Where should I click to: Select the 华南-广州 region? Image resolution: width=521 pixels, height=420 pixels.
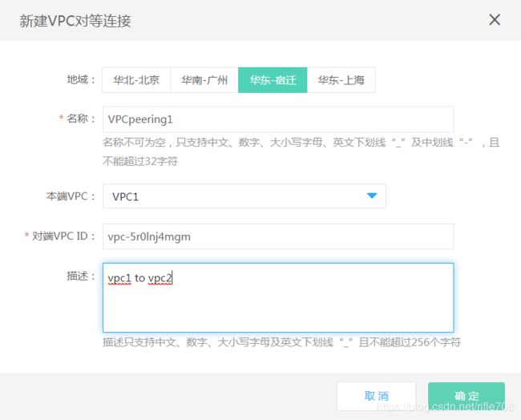pos(204,80)
